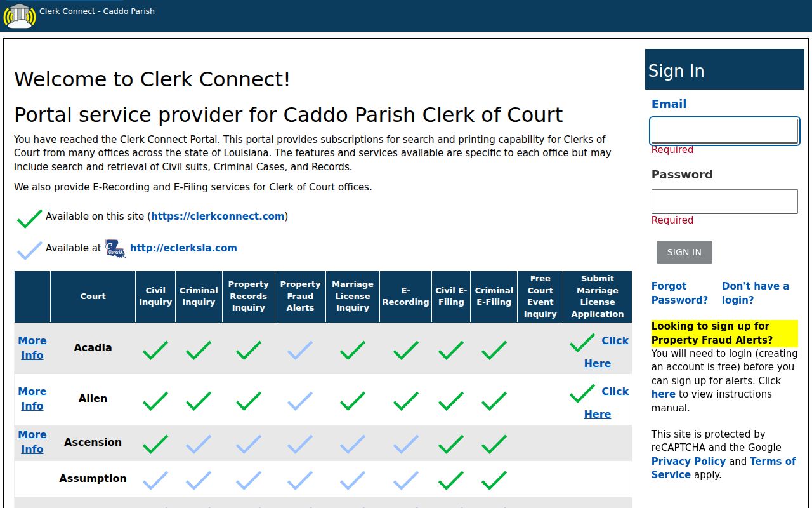Click Ascension's Civil E-Filing green checkmark

[451, 444]
